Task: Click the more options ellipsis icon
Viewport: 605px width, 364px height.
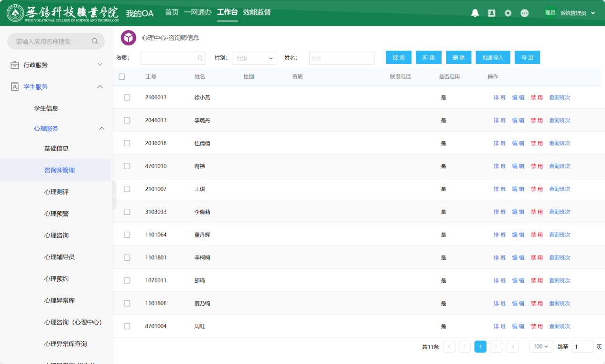Action: (525, 13)
